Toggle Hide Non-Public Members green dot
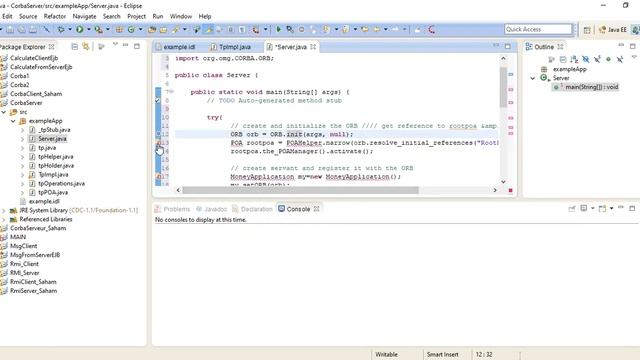640x360 pixels. click(x=608, y=60)
